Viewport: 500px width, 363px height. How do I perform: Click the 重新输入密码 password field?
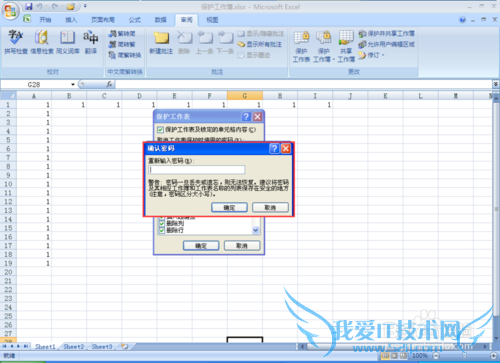pyautogui.click(x=197, y=170)
